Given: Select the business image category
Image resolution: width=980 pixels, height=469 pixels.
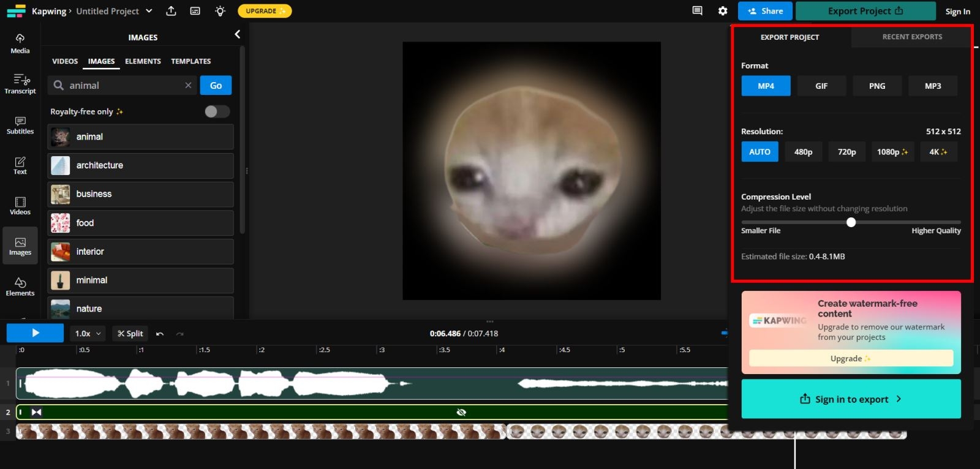Looking at the screenshot, I should pos(140,194).
